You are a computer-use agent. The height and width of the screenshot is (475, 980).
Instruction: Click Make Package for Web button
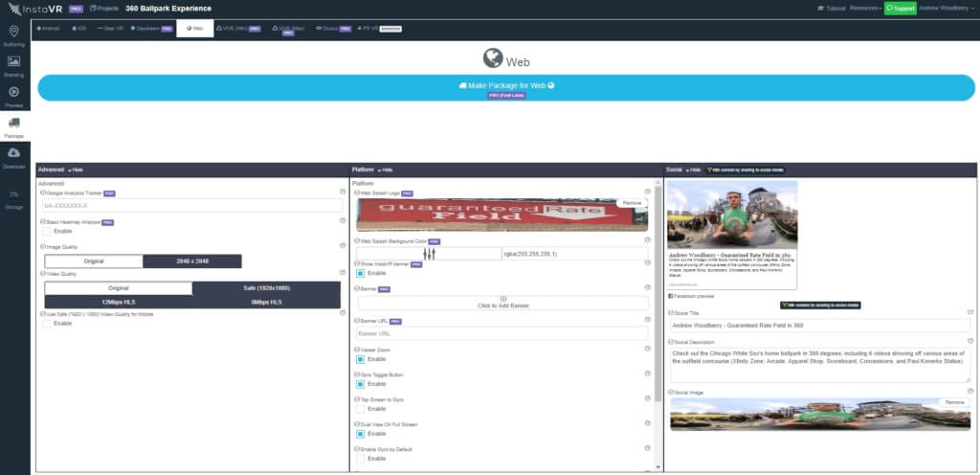click(x=506, y=87)
